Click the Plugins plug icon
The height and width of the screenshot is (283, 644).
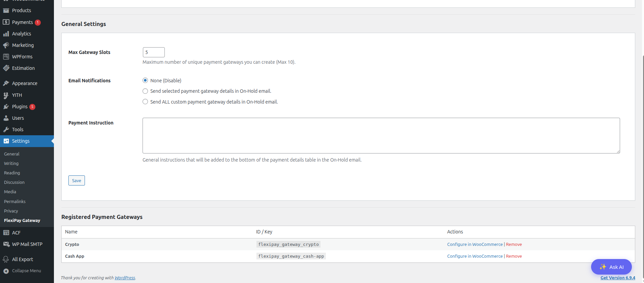(x=6, y=107)
